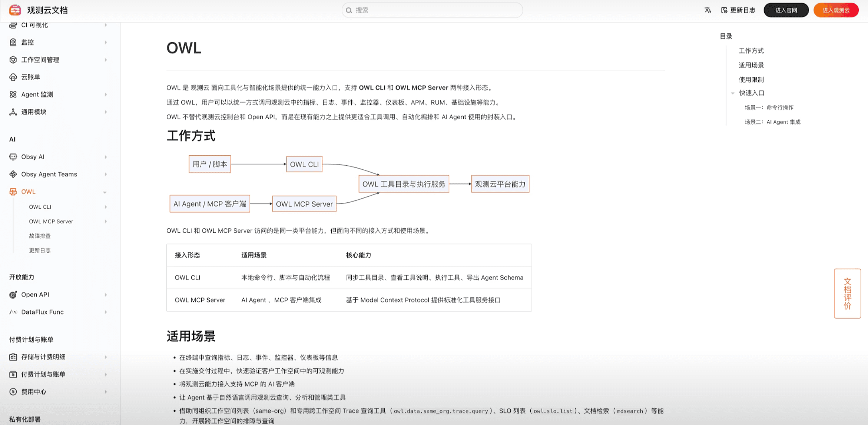This screenshot has height=425, width=868.
Task: Select 云账单 in sidebar
Action: click(30, 77)
